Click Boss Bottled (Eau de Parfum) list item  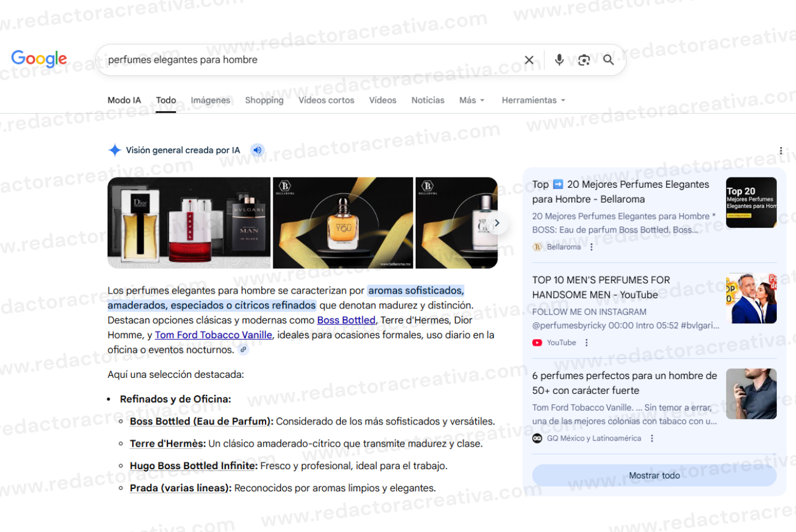202,421
